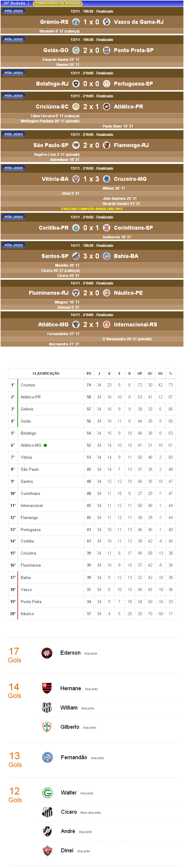The width and height of the screenshot is (184, 868).
Task: Click Cruzeiro crest in Vitória-BA vs Cruzeiro match
Action: (x=107, y=179)
